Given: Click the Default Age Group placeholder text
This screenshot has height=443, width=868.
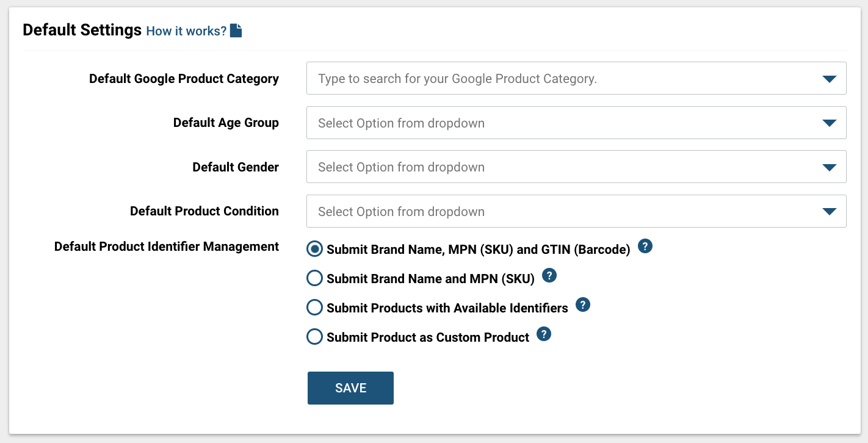Looking at the screenshot, I should tap(401, 123).
